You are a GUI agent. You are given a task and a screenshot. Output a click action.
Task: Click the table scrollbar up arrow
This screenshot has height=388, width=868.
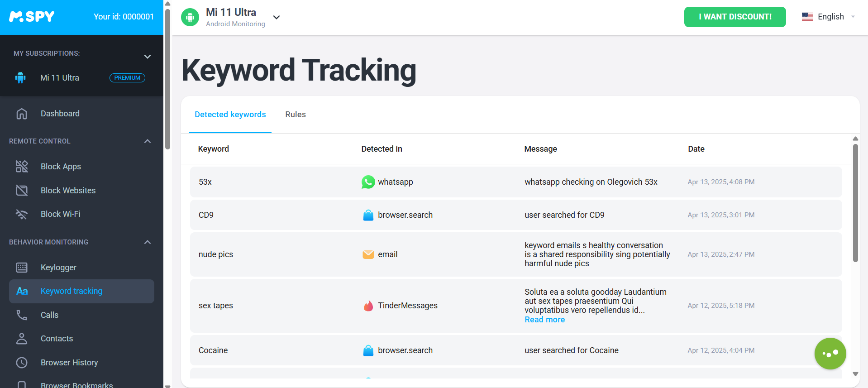[x=855, y=139]
